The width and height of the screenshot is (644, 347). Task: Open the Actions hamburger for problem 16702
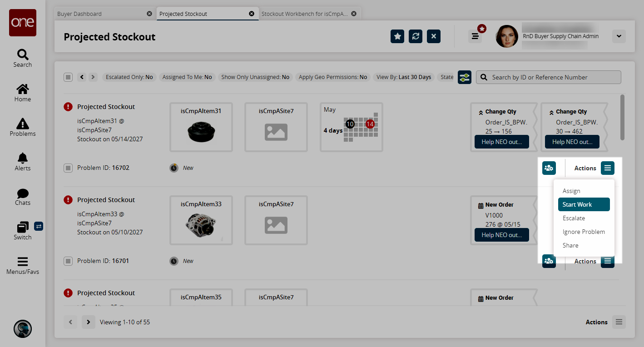(x=608, y=168)
